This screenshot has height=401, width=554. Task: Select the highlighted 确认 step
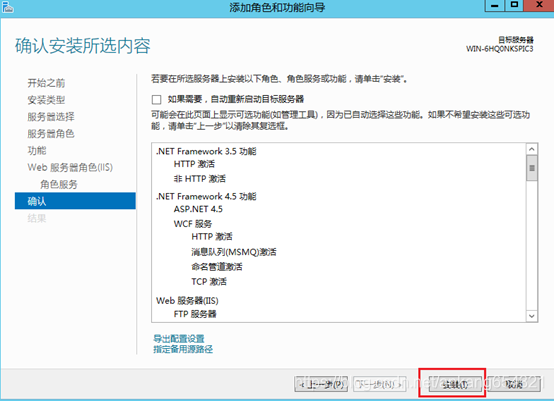(75, 201)
